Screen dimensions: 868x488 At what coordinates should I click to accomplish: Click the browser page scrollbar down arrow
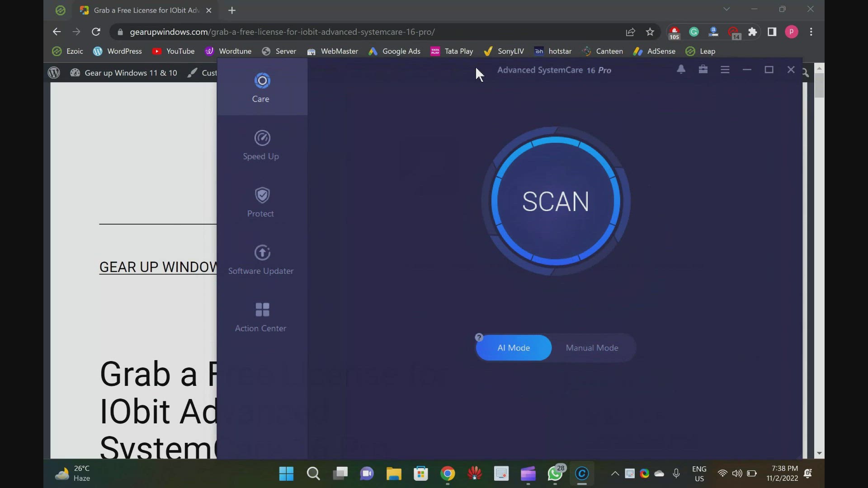click(x=819, y=453)
